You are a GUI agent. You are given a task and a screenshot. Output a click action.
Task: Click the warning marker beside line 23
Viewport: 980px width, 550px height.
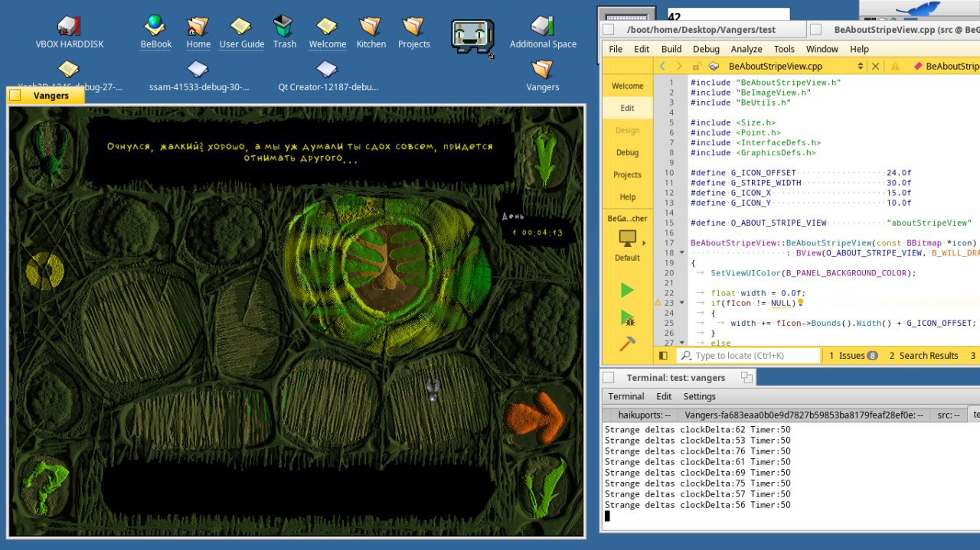[x=658, y=303]
